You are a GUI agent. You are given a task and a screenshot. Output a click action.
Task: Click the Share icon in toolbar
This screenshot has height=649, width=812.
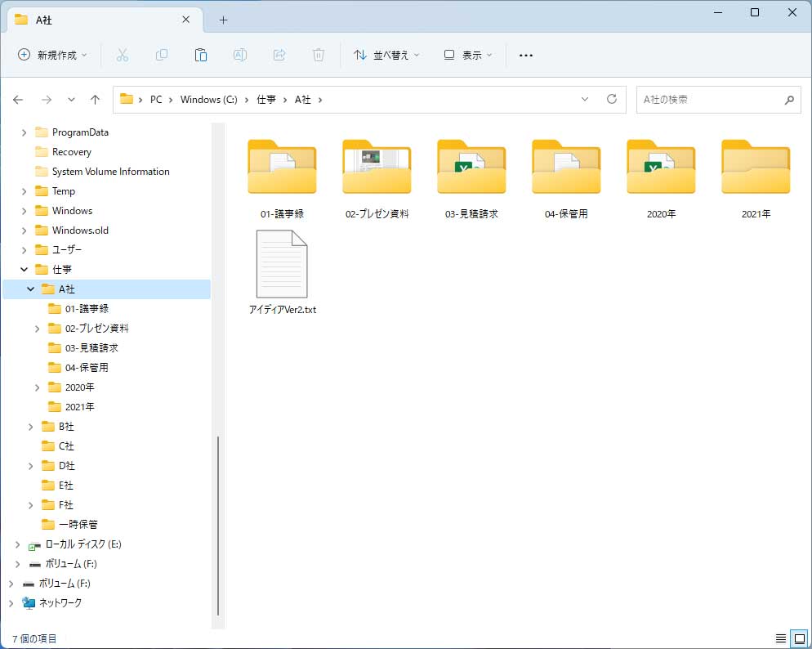(279, 55)
